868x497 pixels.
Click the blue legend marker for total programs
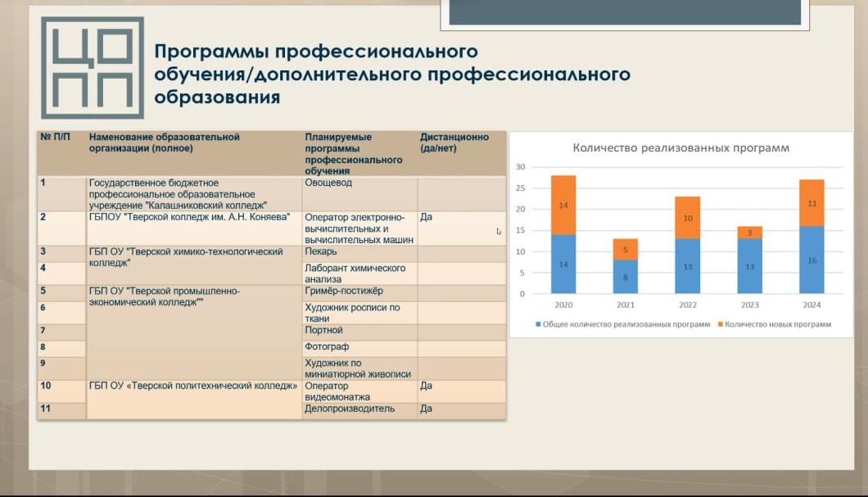click(538, 324)
